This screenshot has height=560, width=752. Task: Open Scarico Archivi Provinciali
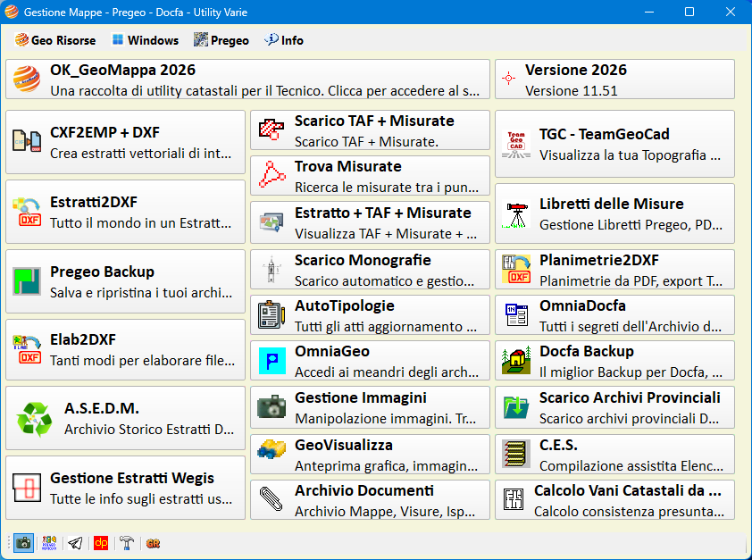pyautogui.click(x=614, y=407)
